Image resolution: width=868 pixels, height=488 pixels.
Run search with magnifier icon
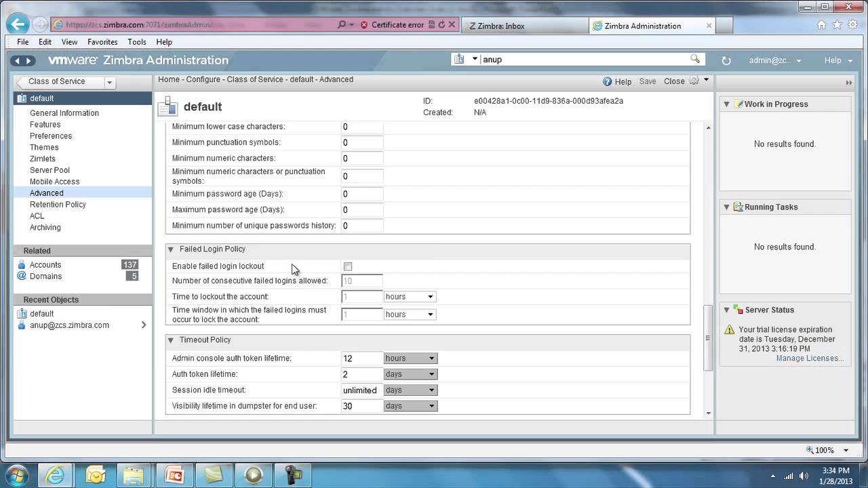695,59
